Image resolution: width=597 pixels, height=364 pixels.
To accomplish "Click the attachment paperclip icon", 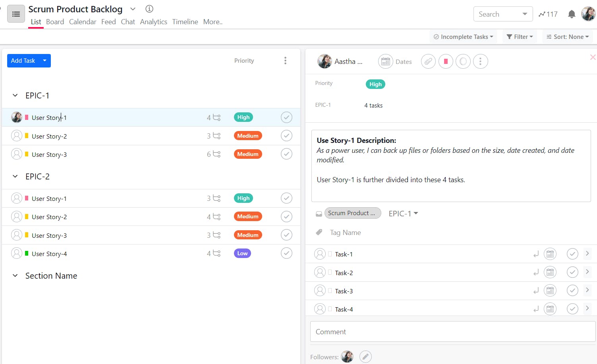I will pyautogui.click(x=428, y=62).
